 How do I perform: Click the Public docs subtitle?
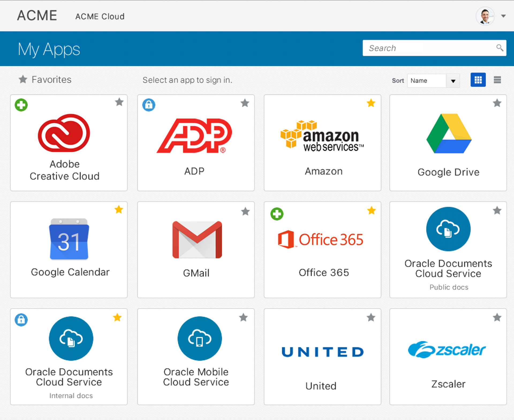pyautogui.click(x=449, y=287)
